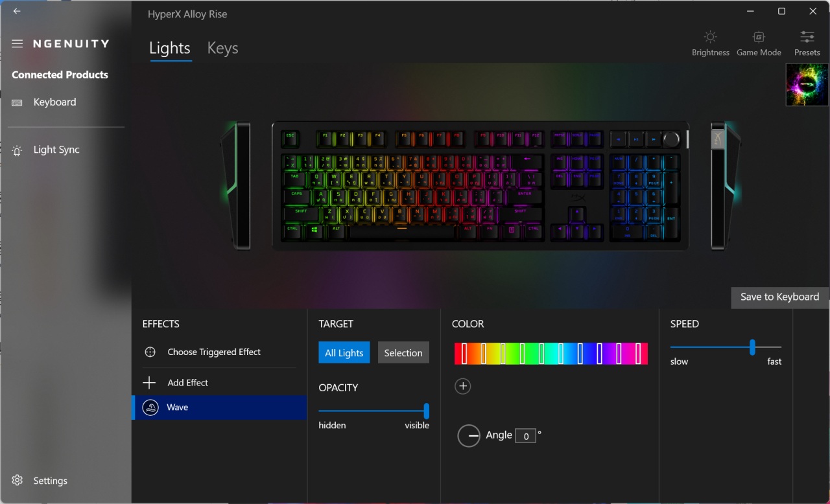Select the orange color stop on the gradient

[x=484, y=354]
